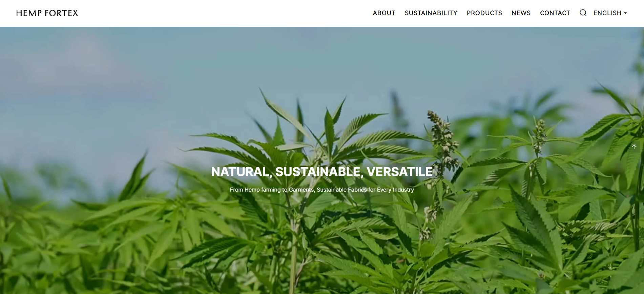Expand the ENGLISH language selector
This screenshot has height=294, width=644.
point(610,13)
